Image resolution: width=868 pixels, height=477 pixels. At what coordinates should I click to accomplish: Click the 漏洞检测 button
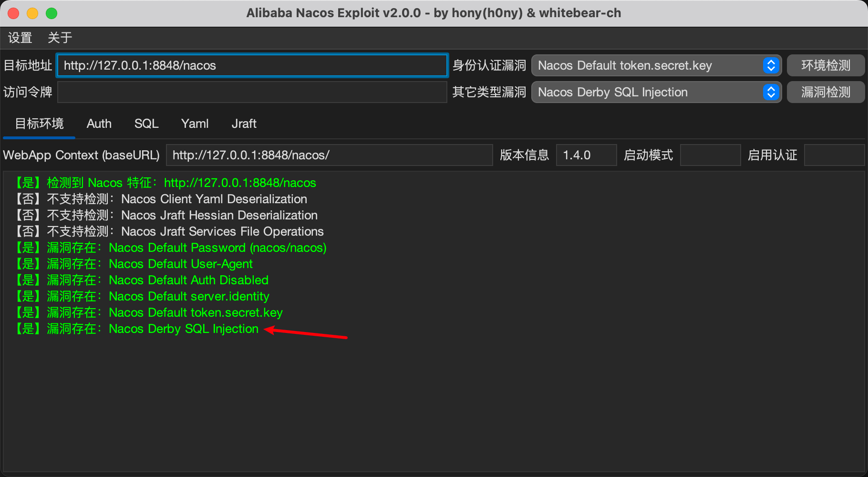pyautogui.click(x=826, y=92)
